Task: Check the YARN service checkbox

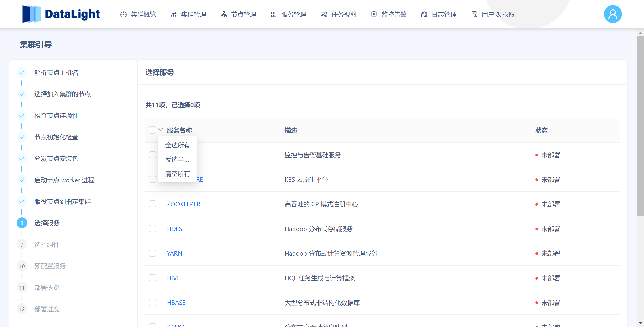Action: 153,253
